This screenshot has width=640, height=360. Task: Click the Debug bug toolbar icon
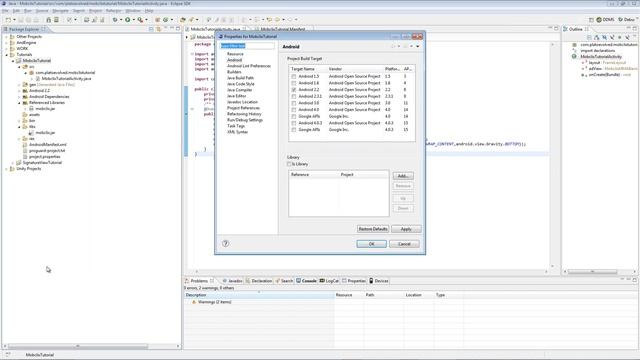[x=115, y=20]
